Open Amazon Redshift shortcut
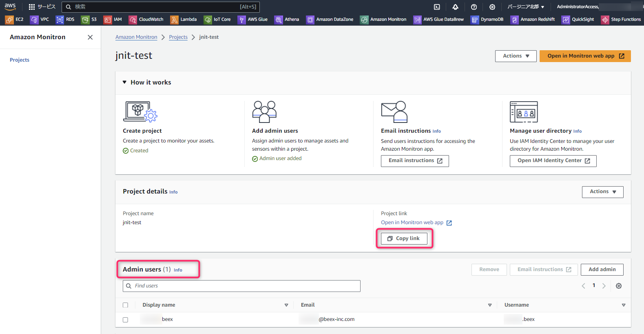644x334 pixels. pyautogui.click(x=533, y=20)
